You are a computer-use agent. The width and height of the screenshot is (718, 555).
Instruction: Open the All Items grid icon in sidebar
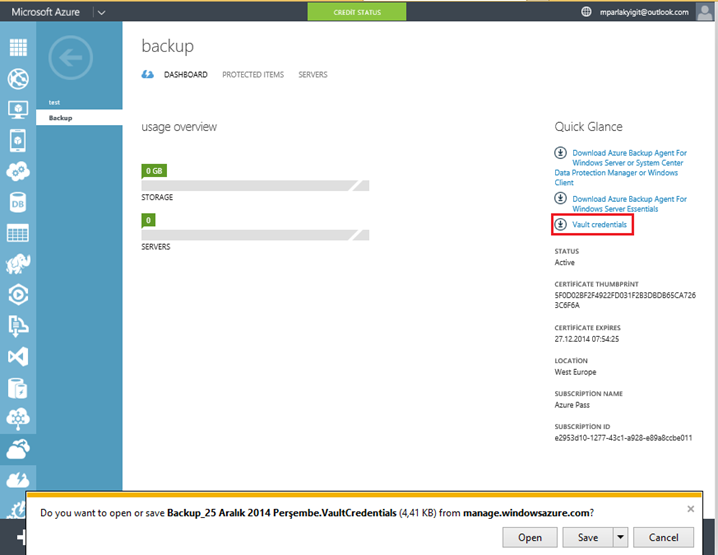[x=18, y=47]
